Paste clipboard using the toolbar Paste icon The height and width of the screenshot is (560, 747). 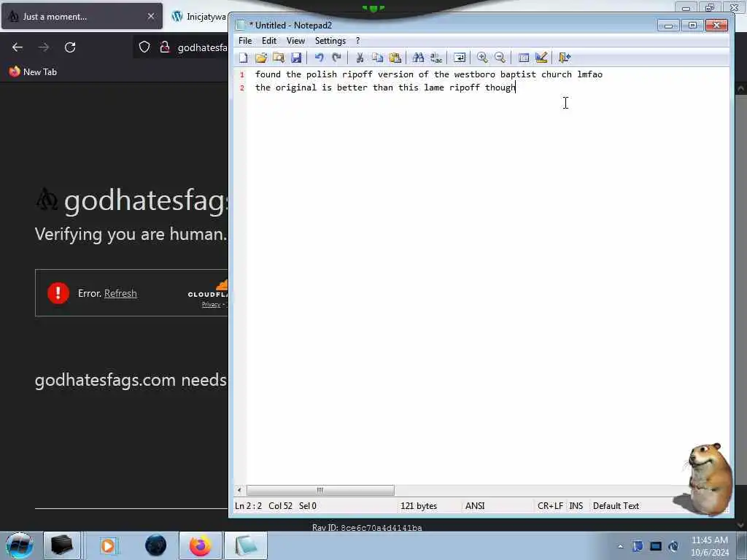tap(395, 58)
